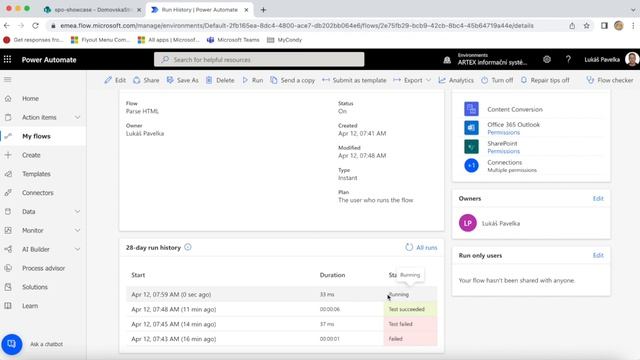Viewport: 640px width, 360px height.
Task: Click the Test failed status cell
Action: click(x=410, y=324)
